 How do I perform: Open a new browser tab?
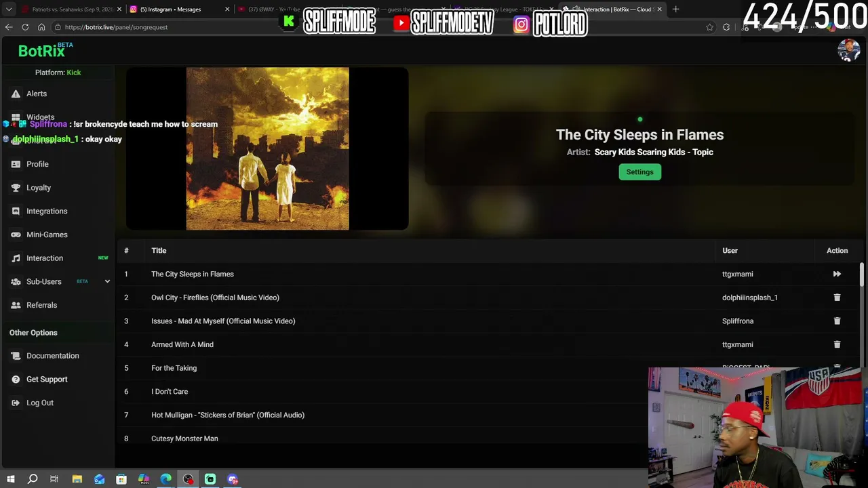click(x=675, y=9)
